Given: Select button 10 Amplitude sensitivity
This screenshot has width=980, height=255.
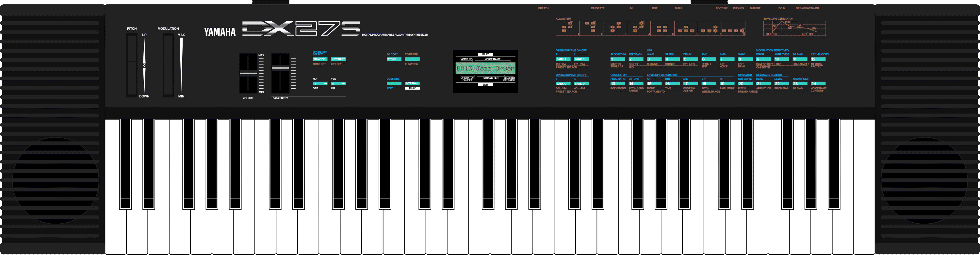Looking at the screenshot, I should (782, 59).
